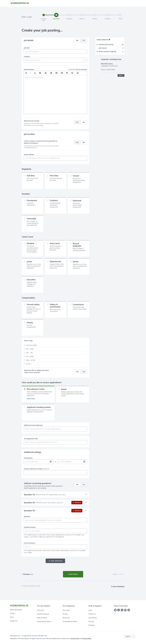Expand Question #3 chevron

click(86, 510)
